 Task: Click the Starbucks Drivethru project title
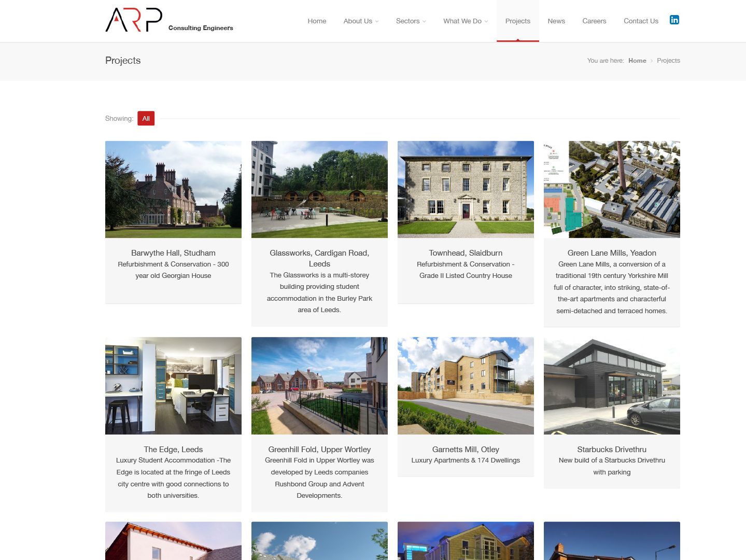click(x=612, y=450)
